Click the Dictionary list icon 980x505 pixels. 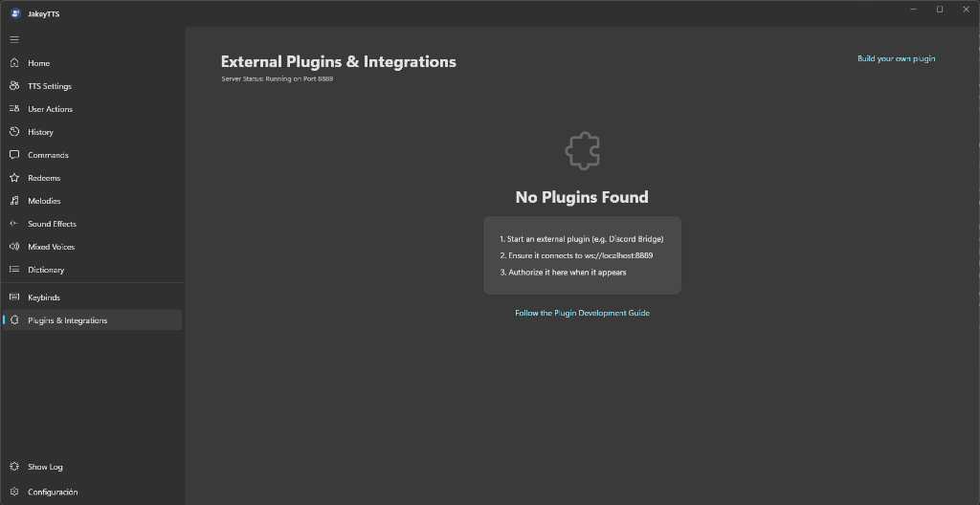click(x=14, y=270)
